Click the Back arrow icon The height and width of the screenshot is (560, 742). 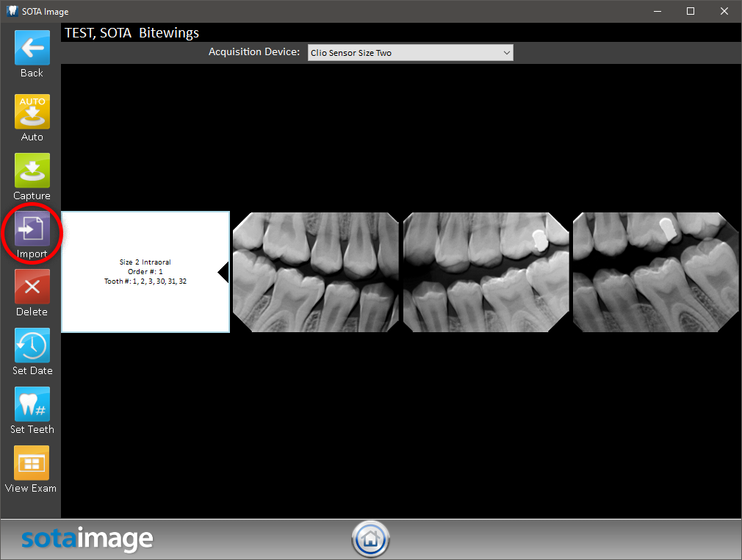(32, 48)
